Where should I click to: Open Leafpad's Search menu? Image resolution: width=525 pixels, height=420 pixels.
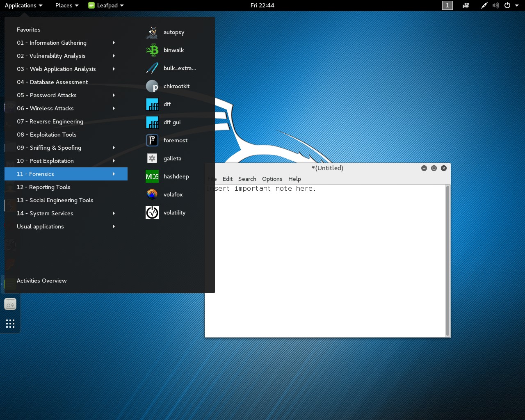point(247,179)
